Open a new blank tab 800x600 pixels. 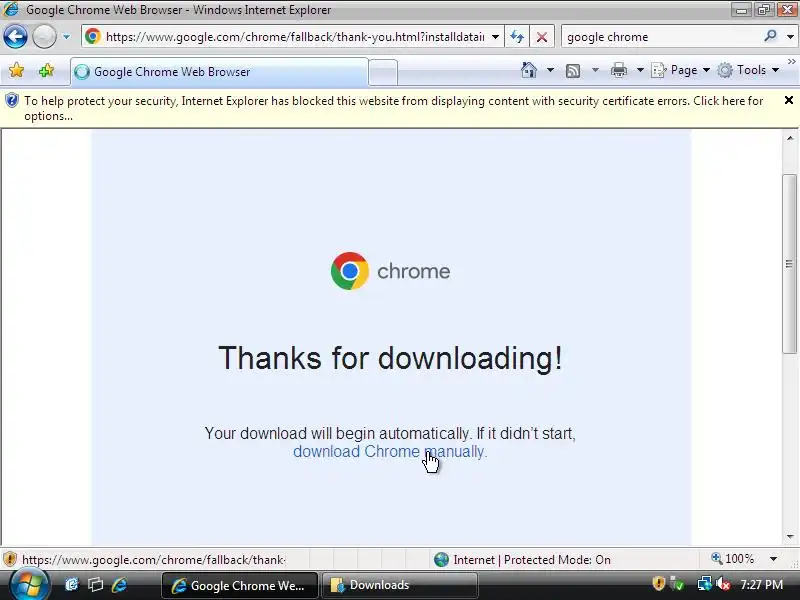(383, 72)
